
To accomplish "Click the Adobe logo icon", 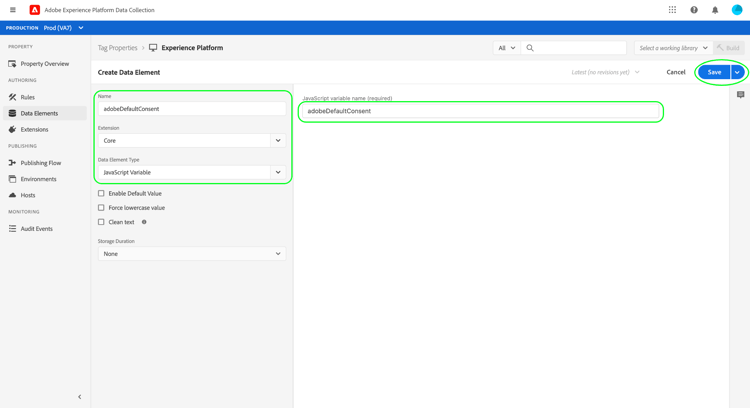I will (34, 10).
